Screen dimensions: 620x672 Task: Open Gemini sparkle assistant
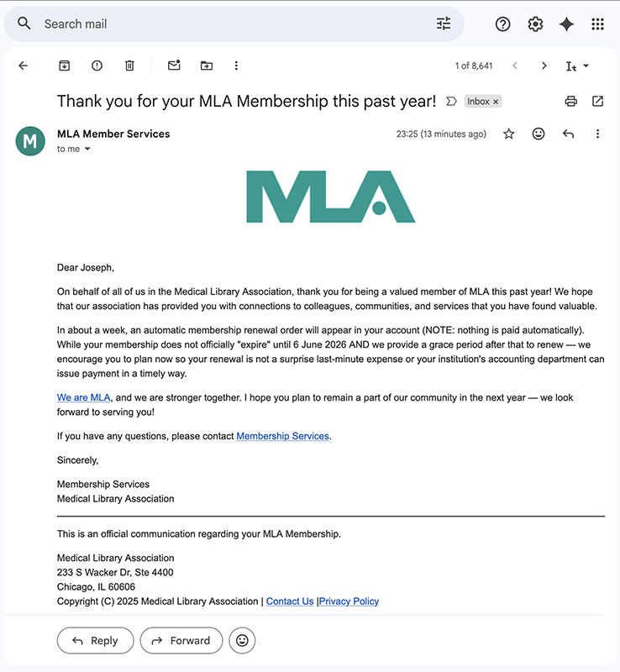click(x=567, y=24)
